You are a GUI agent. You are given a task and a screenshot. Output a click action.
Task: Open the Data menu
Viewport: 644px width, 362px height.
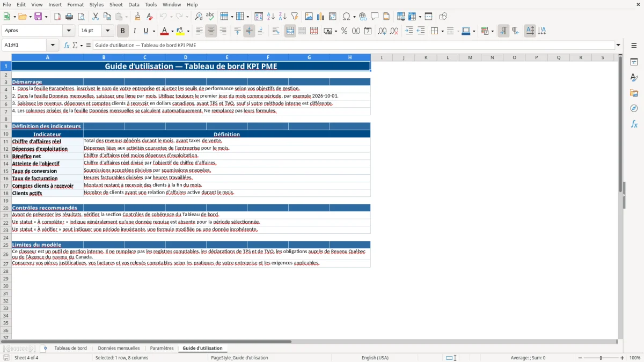point(134,4)
